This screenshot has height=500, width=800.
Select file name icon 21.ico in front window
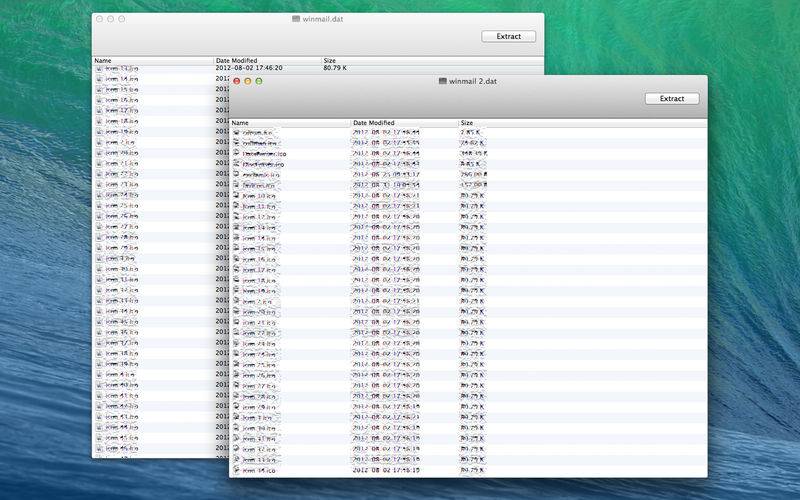[x=259, y=322]
